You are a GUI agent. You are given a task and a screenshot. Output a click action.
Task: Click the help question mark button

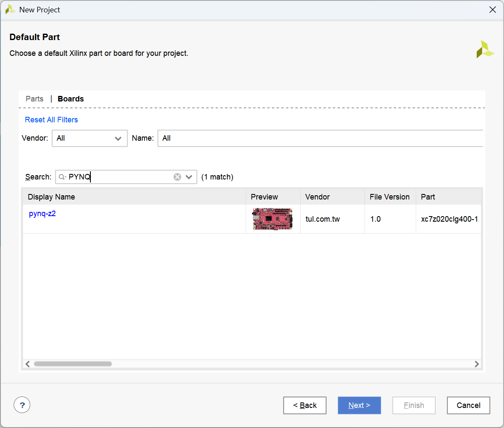pos(22,405)
